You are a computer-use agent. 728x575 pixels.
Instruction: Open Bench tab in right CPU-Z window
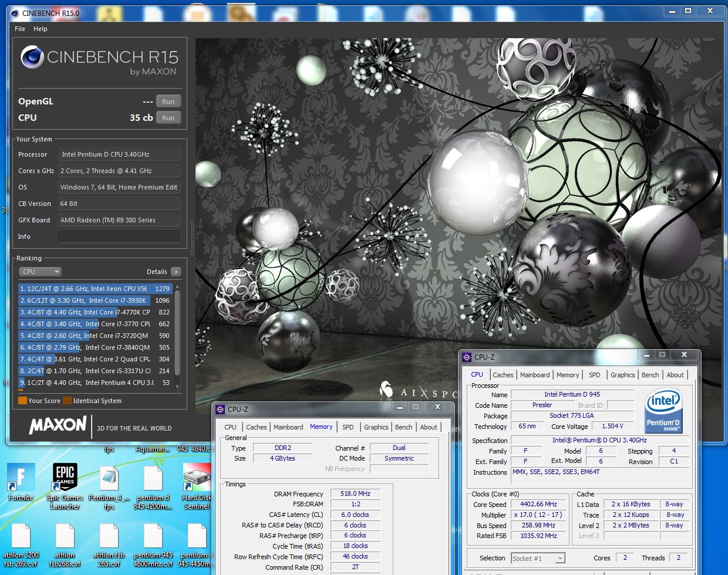coord(650,375)
